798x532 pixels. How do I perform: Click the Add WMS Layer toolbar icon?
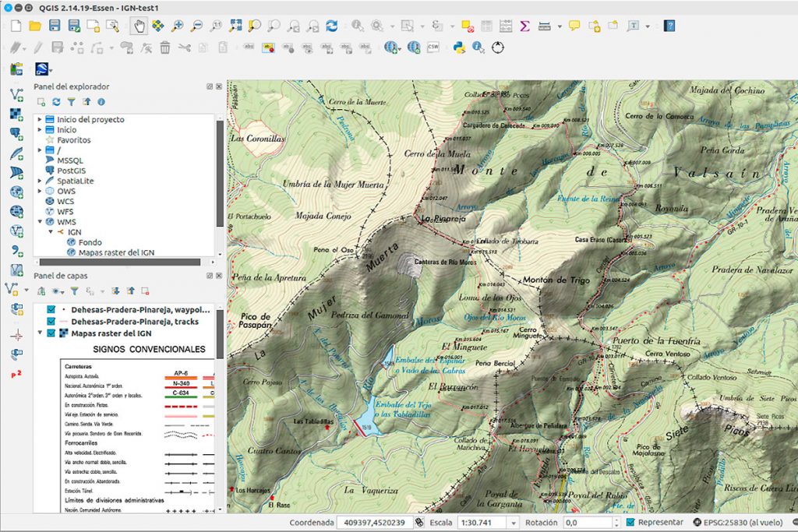point(16,192)
